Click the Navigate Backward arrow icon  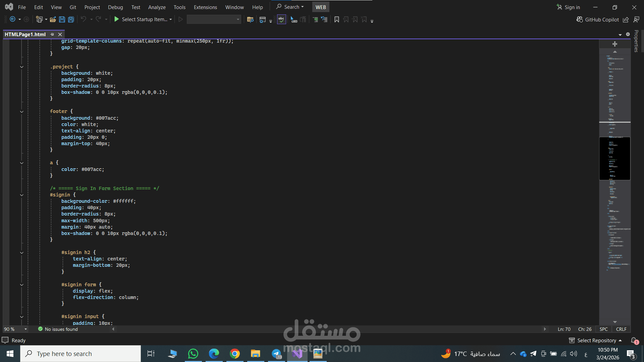(x=12, y=19)
